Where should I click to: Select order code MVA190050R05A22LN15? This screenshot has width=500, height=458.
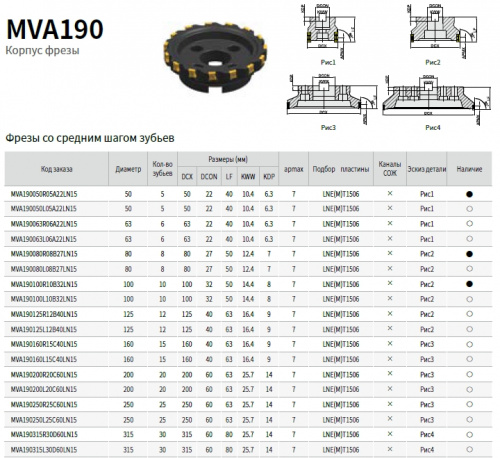[44, 194]
